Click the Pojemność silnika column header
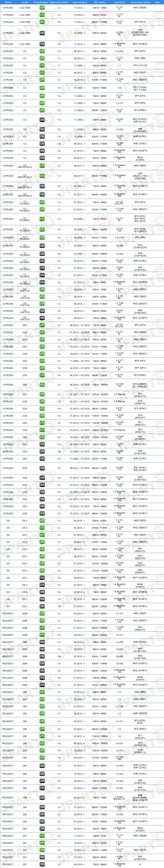Screen dimensions: 164x868 (59, 2)
